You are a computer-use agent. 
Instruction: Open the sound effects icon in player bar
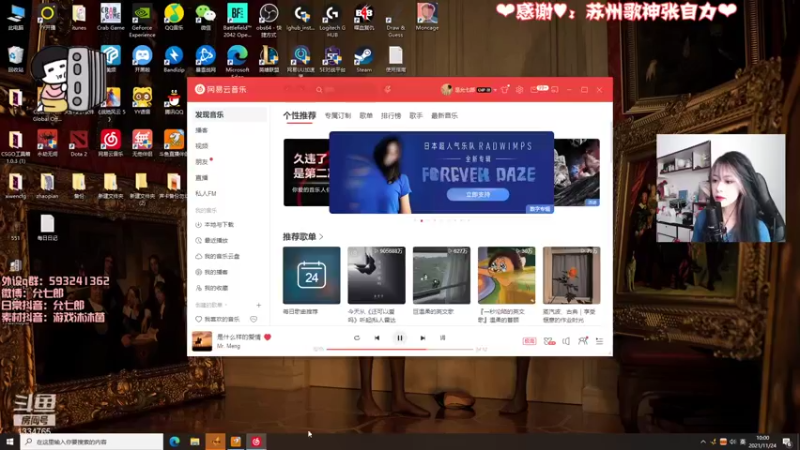549,341
